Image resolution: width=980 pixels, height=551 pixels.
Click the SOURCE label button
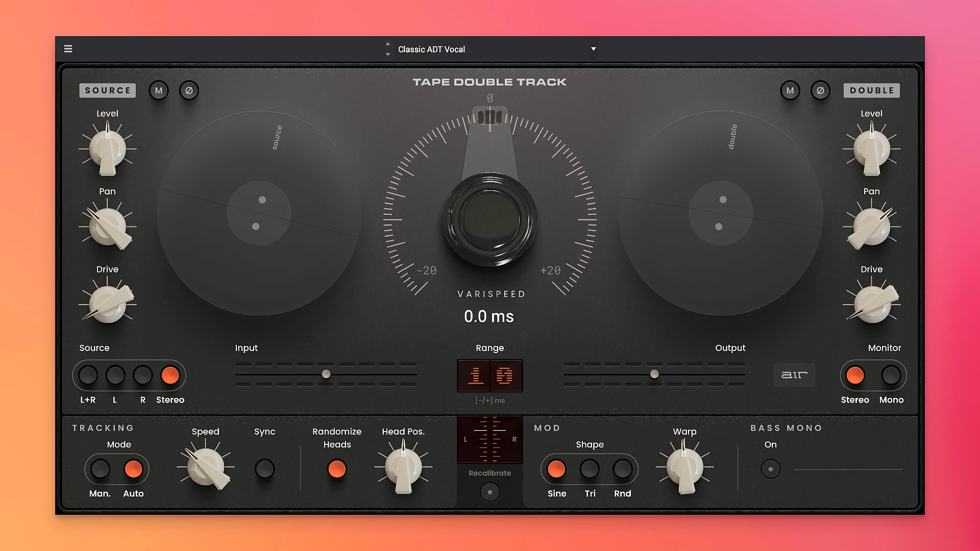pos(108,90)
